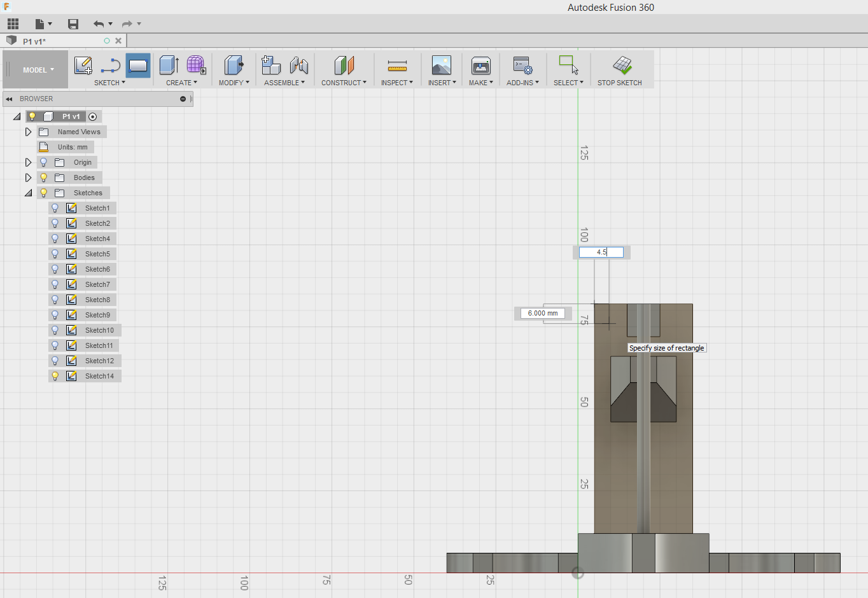
Task: Show Sketch12 using its light bulb
Action: [55, 361]
